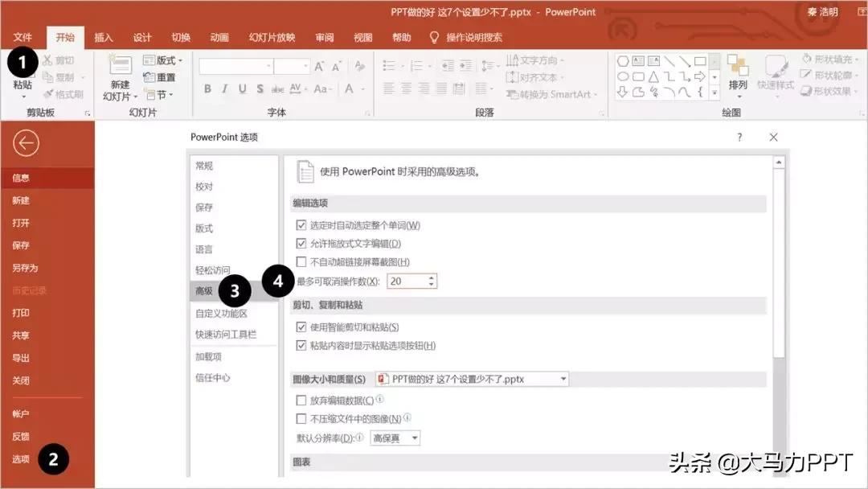Switch to the 幻灯片放映 tab
The image size is (868, 489).
[x=272, y=37]
